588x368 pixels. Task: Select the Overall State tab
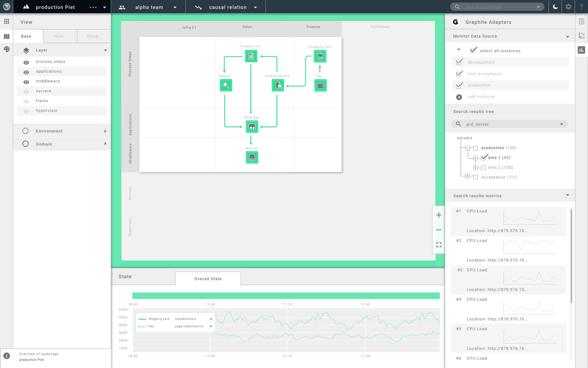coord(208,278)
